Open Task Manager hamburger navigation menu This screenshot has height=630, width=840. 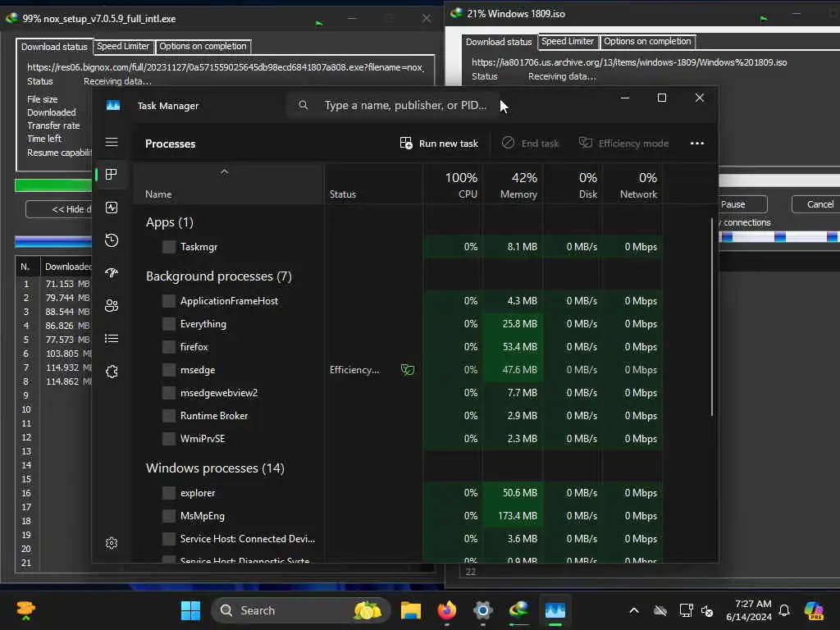click(x=112, y=142)
